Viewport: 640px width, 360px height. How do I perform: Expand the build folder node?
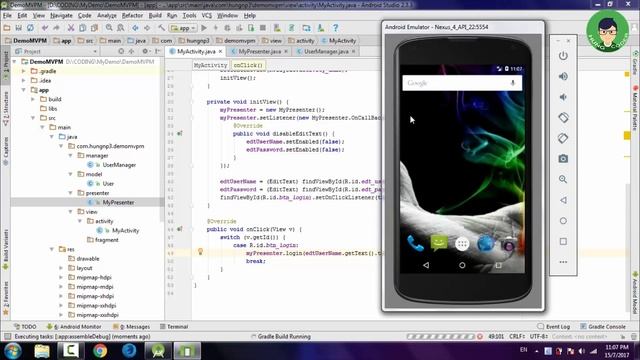tap(33, 99)
